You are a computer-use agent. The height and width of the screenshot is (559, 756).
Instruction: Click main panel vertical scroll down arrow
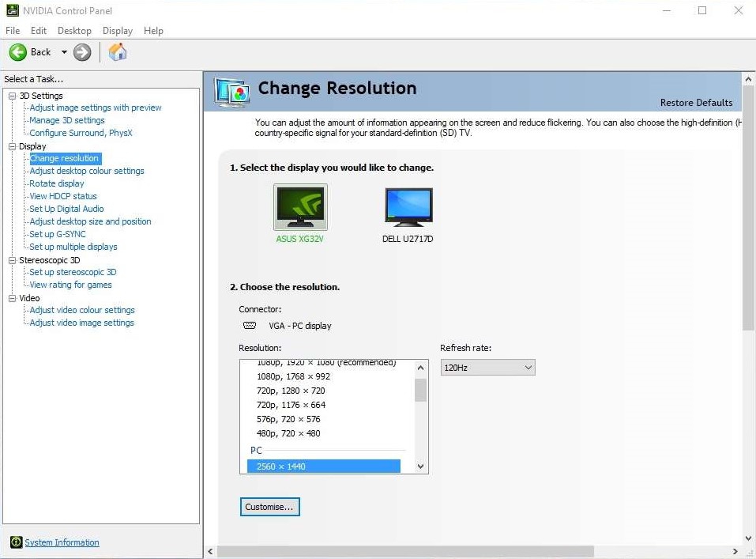point(748,538)
